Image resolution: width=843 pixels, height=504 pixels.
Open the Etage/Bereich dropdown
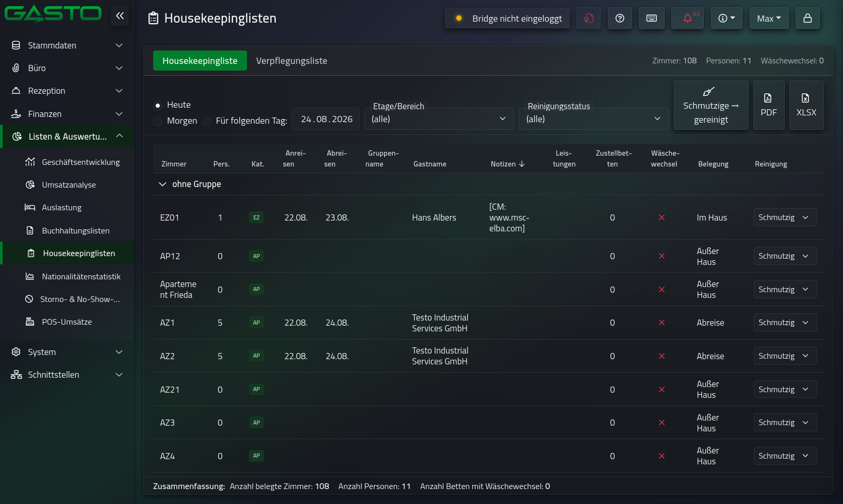439,119
